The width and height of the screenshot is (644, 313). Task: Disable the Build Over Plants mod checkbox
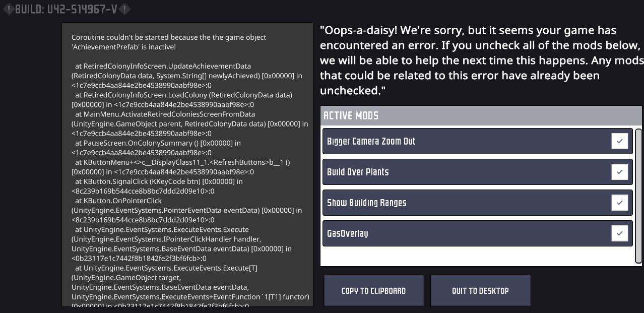[619, 172]
